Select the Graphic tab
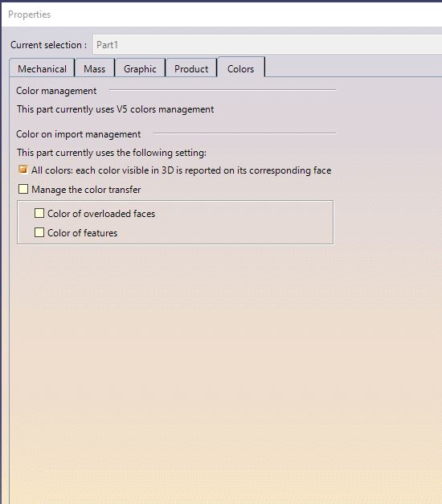The height and width of the screenshot is (504, 442). click(x=140, y=68)
